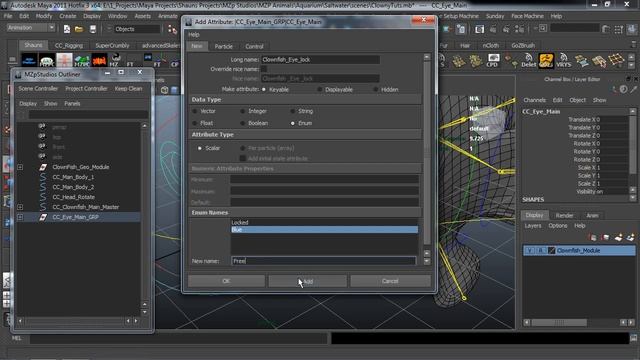Click the Delet history shelf icon

(528, 60)
